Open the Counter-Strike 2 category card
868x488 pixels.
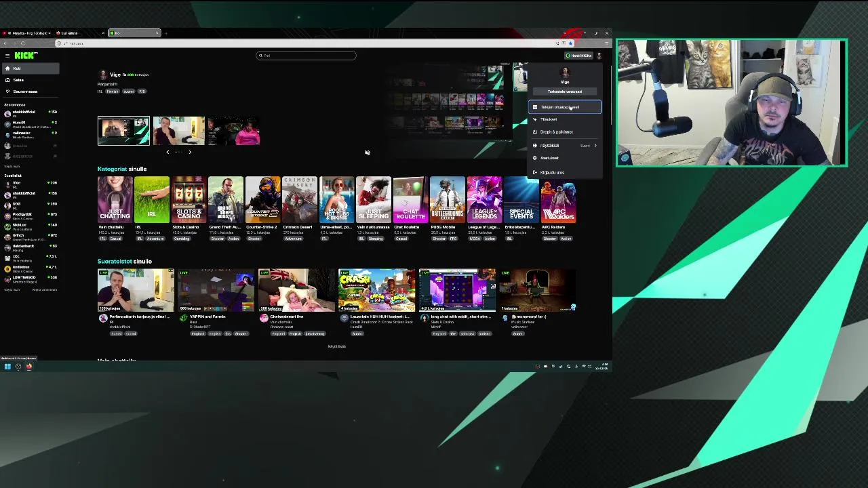[x=262, y=199]
